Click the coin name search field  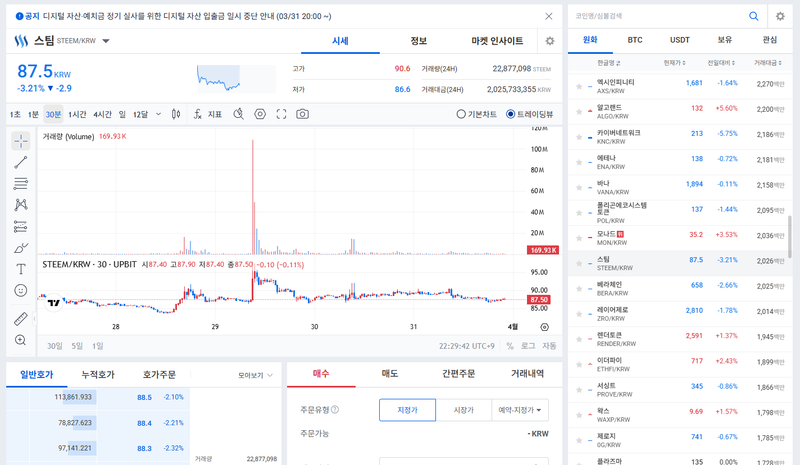coord(655,16)
